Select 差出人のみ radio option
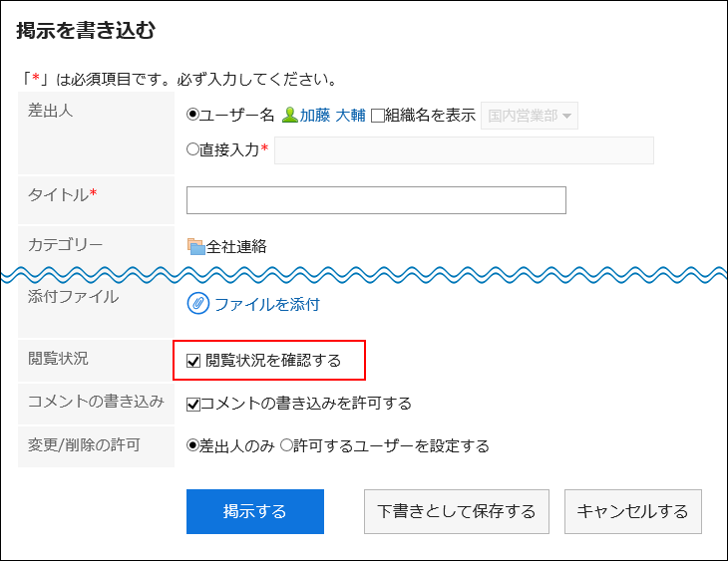 (x=192, y=445)
